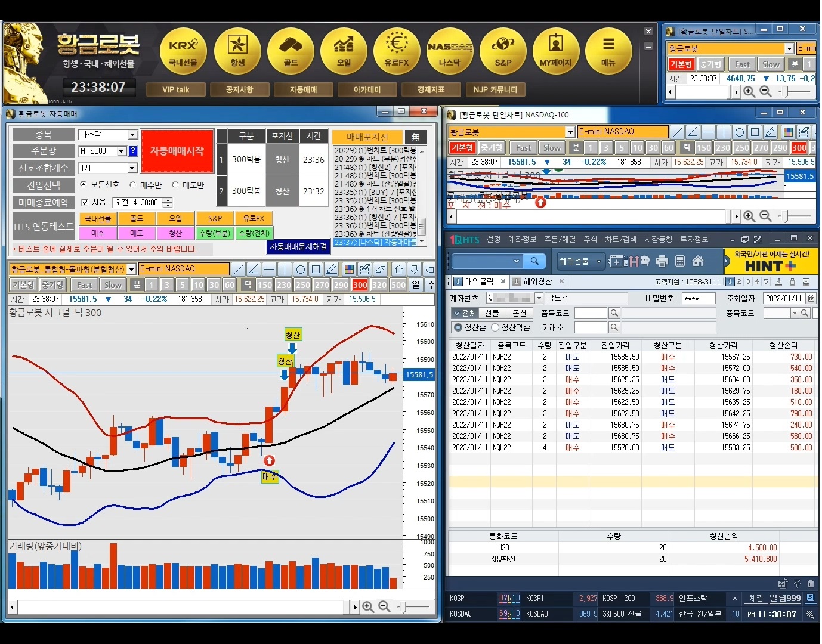This screenshot has height=644, width=822.
Task: Open the 골드 gold bars icon
Action: point(291,50)
